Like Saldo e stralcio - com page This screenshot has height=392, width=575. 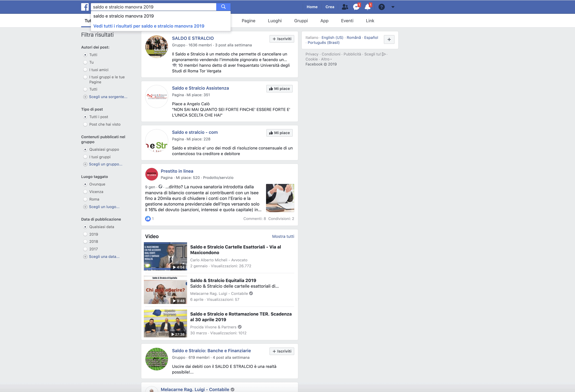tap(279, 133)
